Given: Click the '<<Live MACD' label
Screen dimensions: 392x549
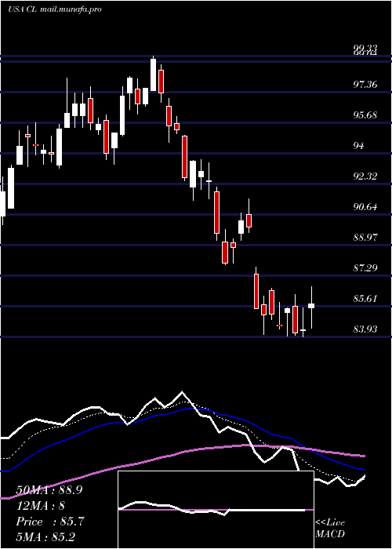Looking at the screenshot, I should [x=330, y=528].
